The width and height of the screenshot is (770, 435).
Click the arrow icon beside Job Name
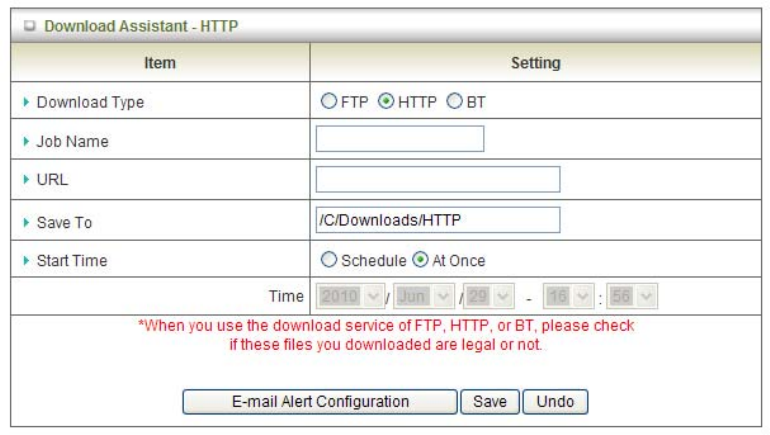(x=26, y=142)
